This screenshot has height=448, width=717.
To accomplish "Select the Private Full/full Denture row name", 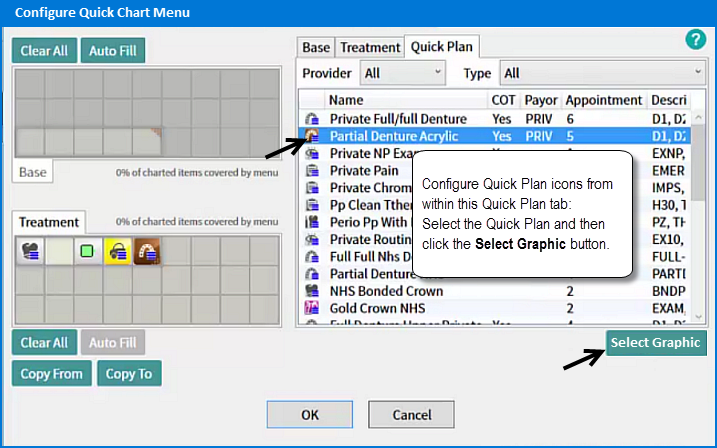I will point(398,119).
